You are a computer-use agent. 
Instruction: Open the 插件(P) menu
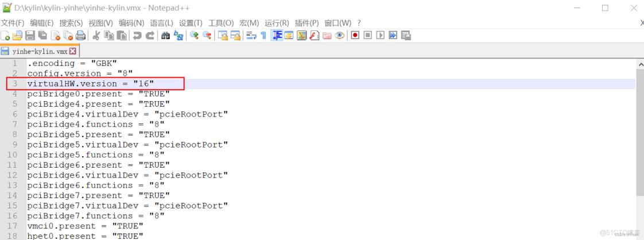[x=307, y=23]
